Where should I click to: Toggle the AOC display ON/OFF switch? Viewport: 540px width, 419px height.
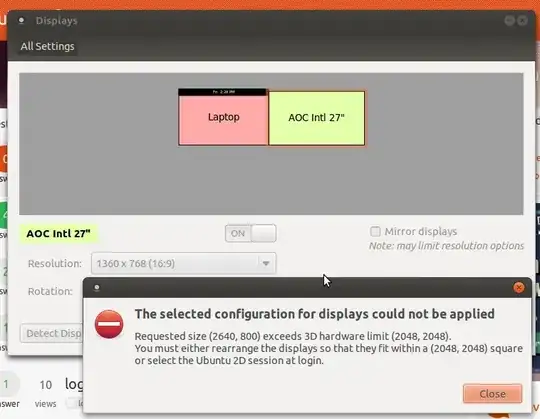pos(251,233)
